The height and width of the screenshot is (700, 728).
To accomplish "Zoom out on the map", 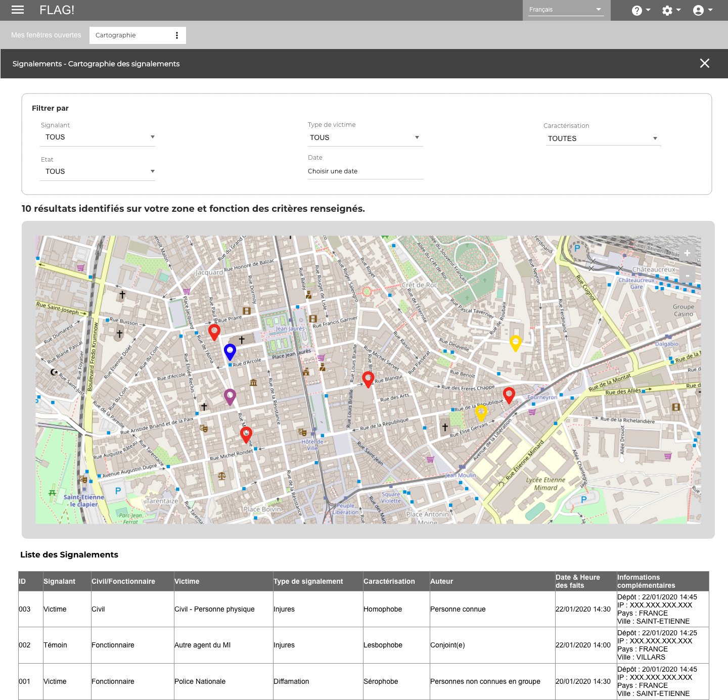I will [x=687, y=275].
